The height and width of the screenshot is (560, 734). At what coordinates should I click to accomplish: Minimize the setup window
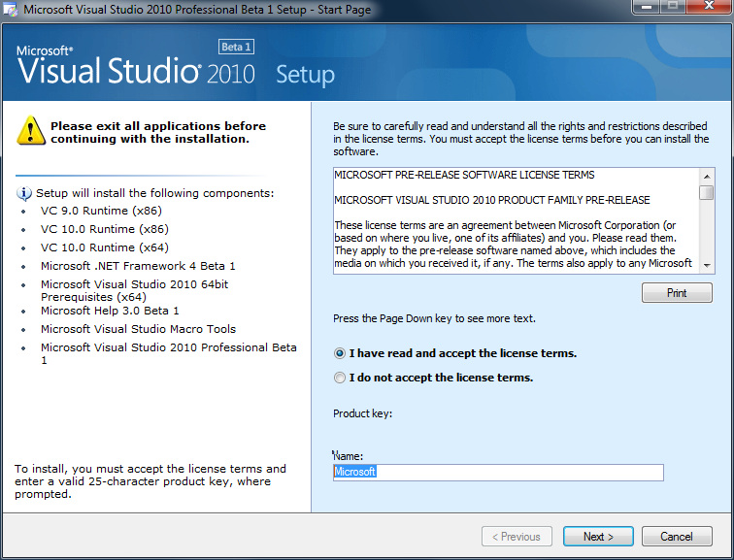click(x=647, y=7)
